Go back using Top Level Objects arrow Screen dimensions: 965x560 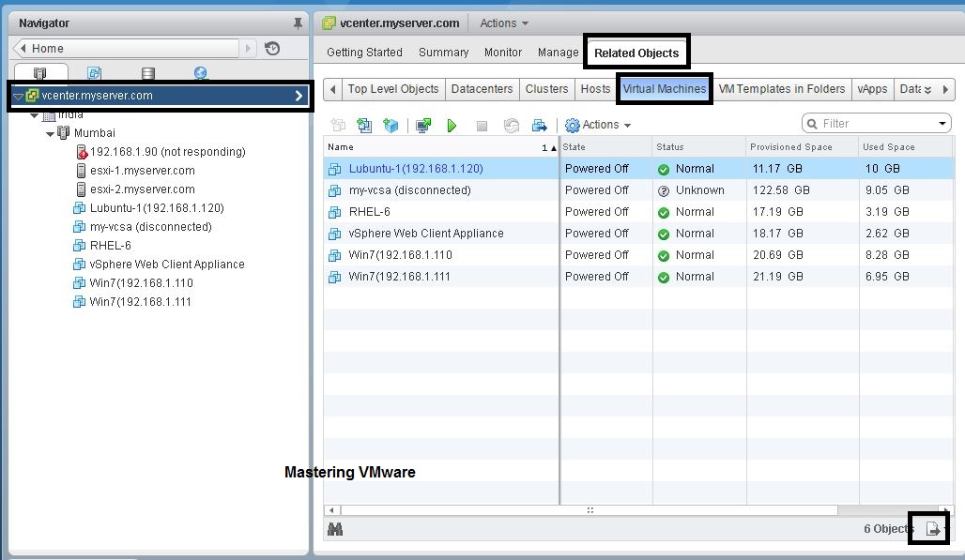click(333, 88)
